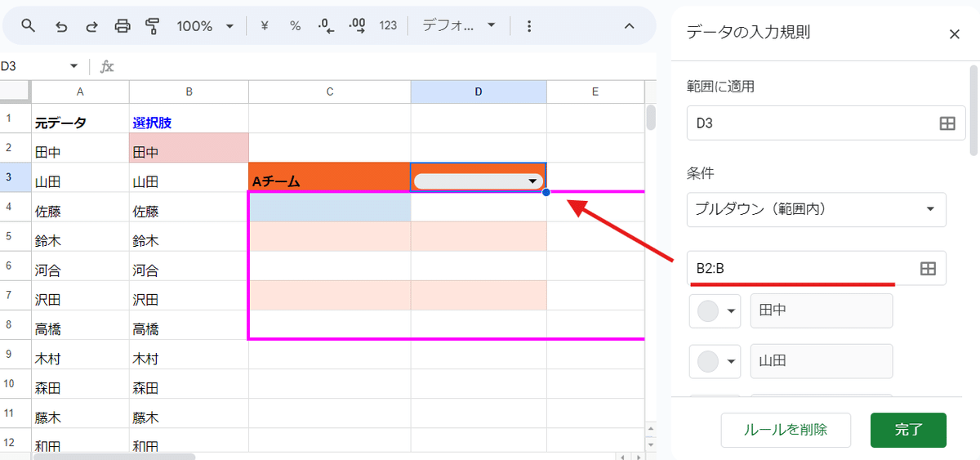The height and width of the screenshot is (460, 980).
Task: Edit the apply-to-range field D3
Action: [826, 123]
